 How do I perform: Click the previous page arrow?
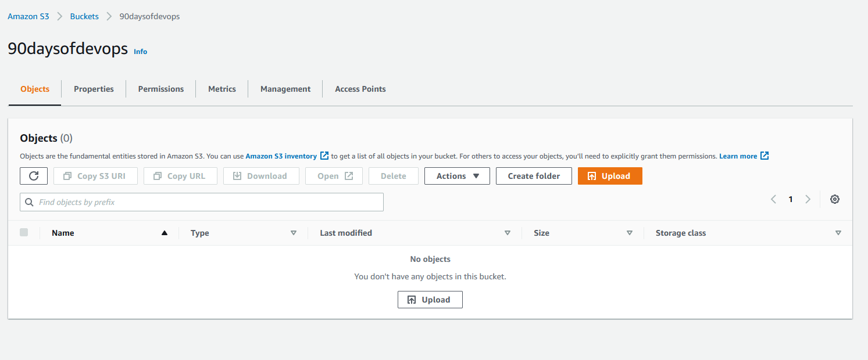(773, 199)
